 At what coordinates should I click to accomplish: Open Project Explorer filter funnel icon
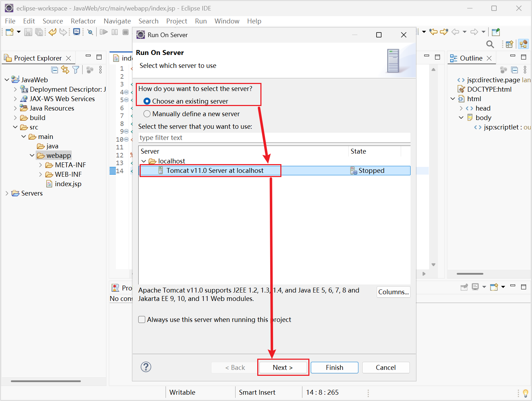pyautogui.click(x=76, y=70)
